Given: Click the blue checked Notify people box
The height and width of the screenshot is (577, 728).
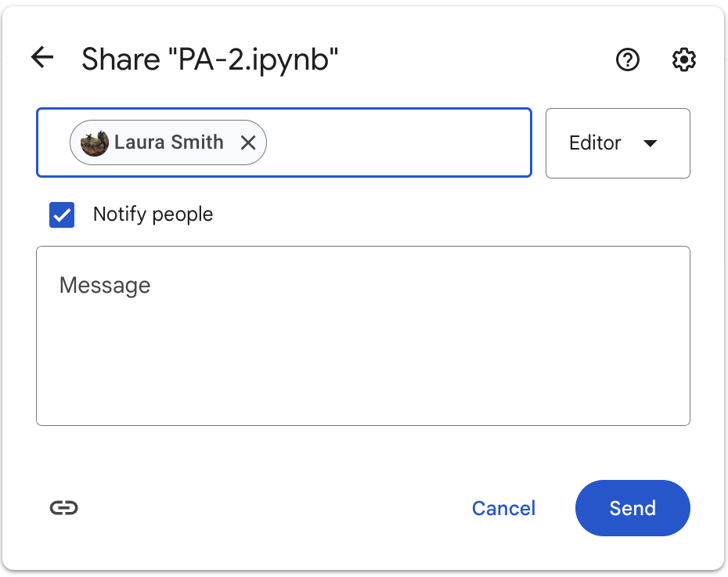Looking at the screenshot, I should [62, 215].
